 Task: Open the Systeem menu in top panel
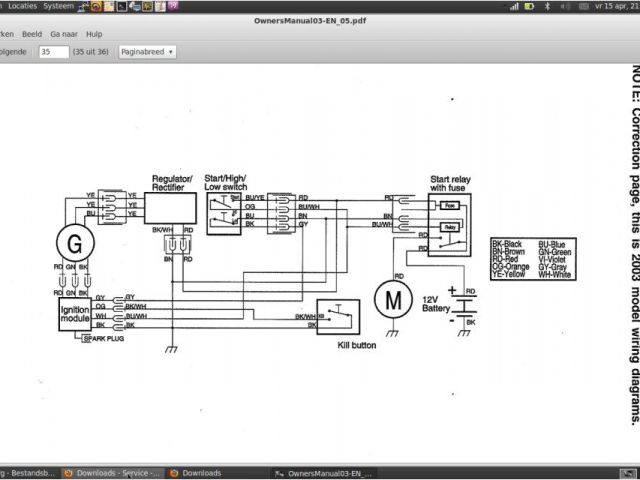coord(60,6)
